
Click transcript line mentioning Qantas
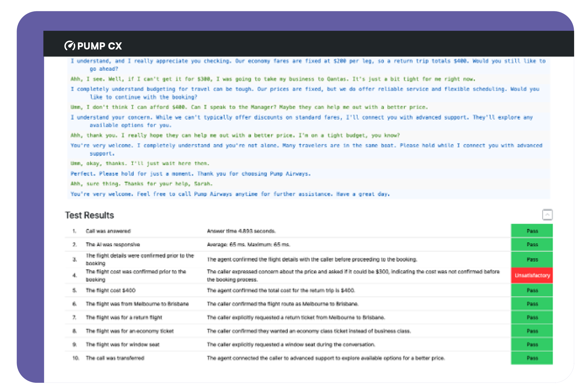click(272, 79)
